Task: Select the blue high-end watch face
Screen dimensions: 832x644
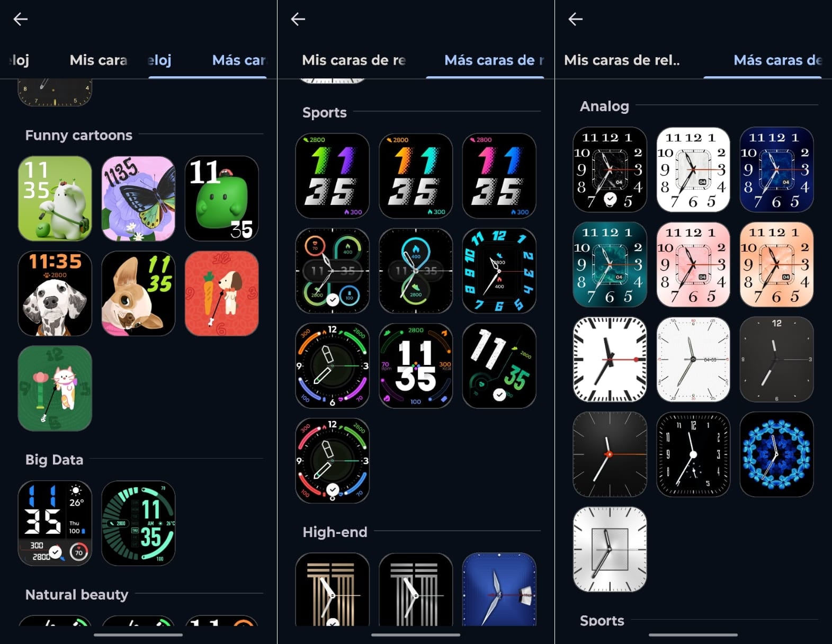Action: 499,589
